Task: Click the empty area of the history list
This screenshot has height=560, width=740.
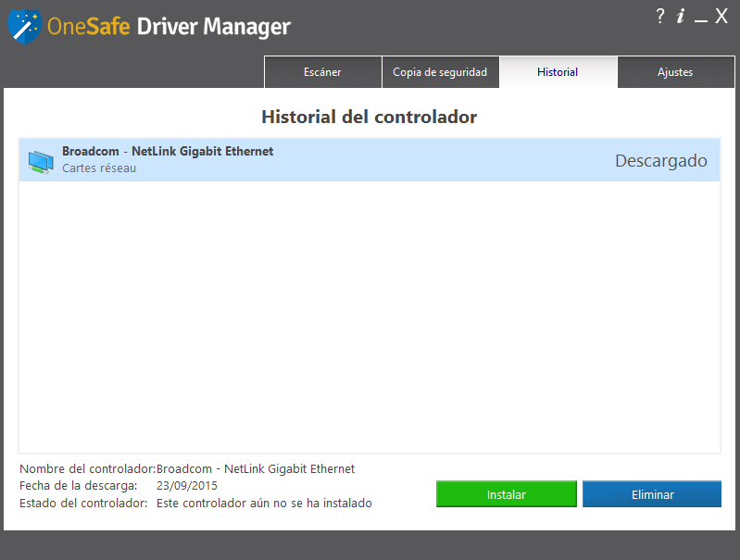Action: pos(370,315)
